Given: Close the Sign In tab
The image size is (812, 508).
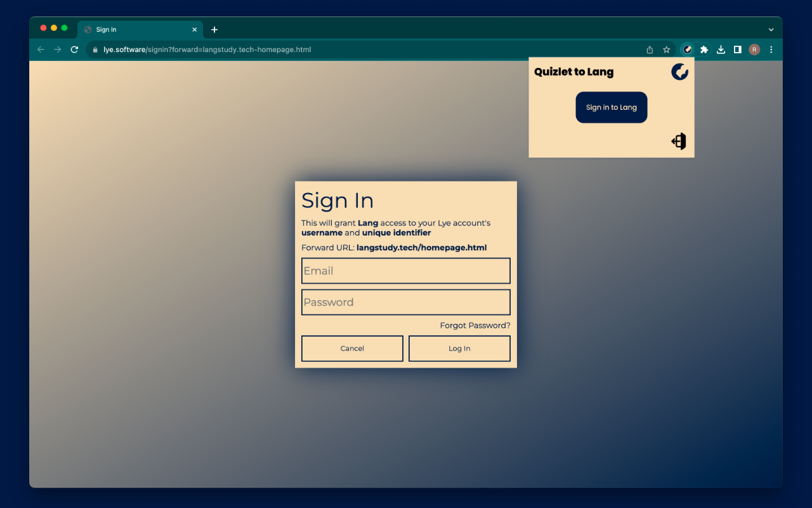Looking at the screenshot, I should [195, 30].
